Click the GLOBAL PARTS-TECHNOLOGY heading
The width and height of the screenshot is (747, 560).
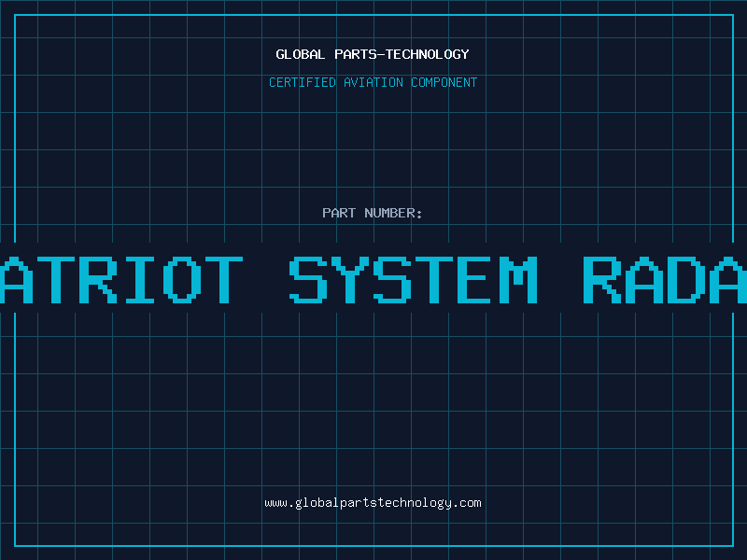tap(373, 54)
